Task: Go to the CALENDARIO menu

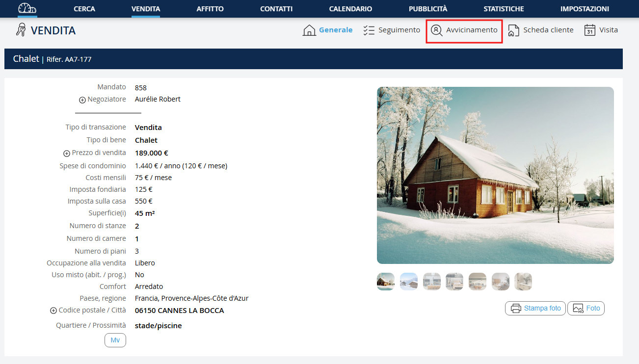Action: pos(350,9)
